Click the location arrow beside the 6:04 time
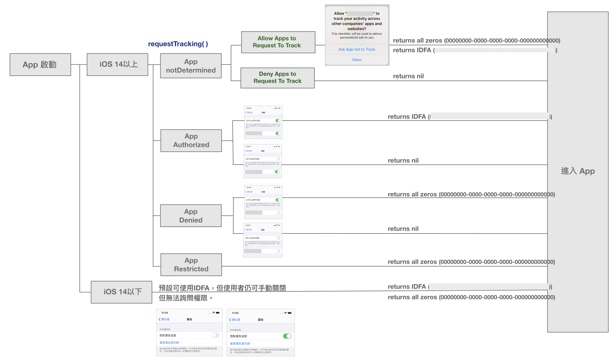615x364 pixels. [251, 108]
